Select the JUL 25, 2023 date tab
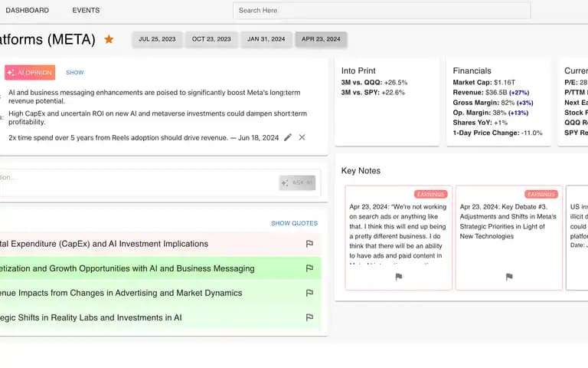The image size is (588, 368). point(157,39)
